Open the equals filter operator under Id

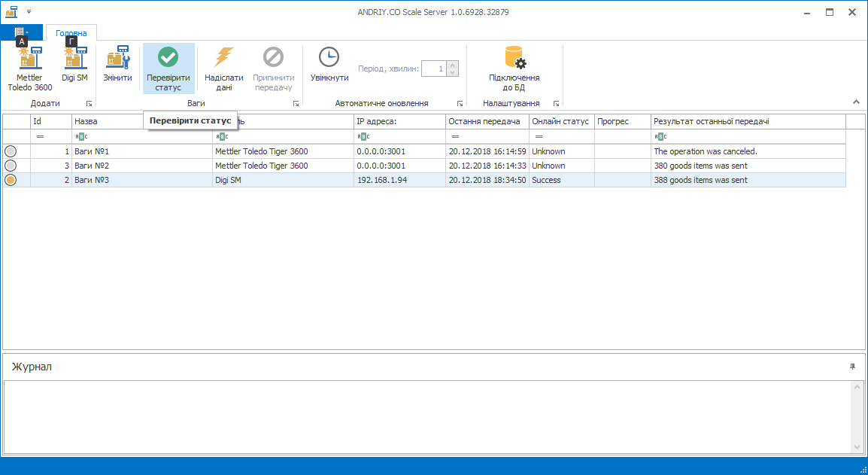coord(40,136)
